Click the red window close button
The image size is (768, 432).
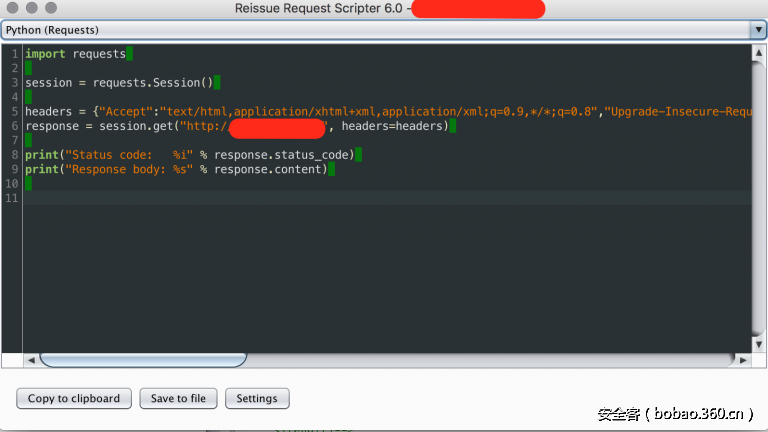tap(13, 8)
